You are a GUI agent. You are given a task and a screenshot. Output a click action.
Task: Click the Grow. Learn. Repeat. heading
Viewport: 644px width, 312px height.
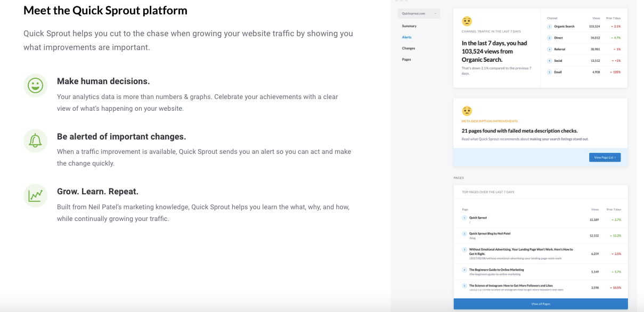pyautogui.click(x=97, y=192)
